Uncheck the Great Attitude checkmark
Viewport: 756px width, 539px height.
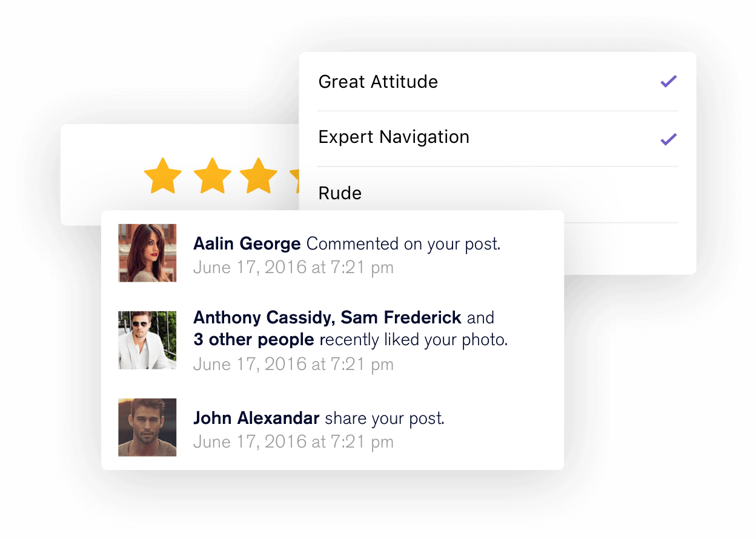[668, 81]
